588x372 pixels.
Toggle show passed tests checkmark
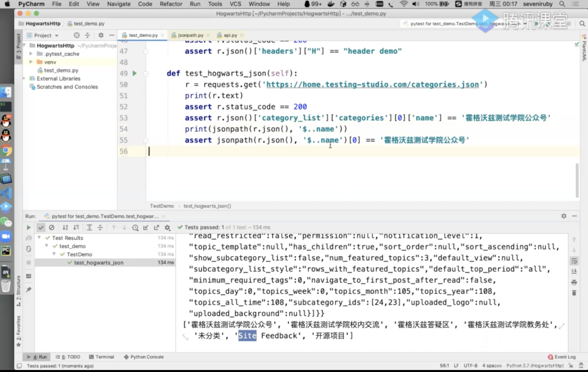click(x=41, y=227)
